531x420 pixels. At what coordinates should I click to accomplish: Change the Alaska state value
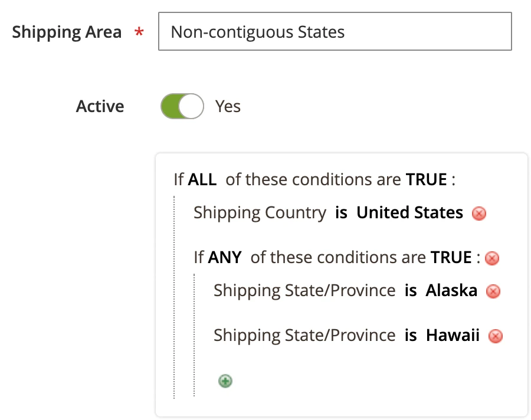tap(451, 290)
